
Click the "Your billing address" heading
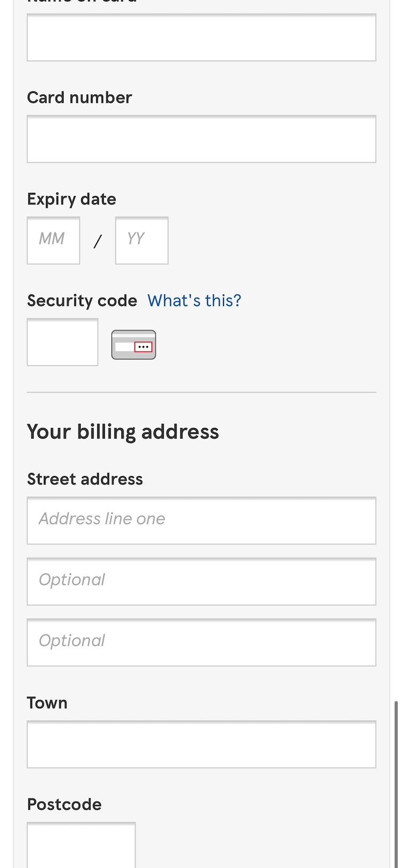(x=123, y=431)
